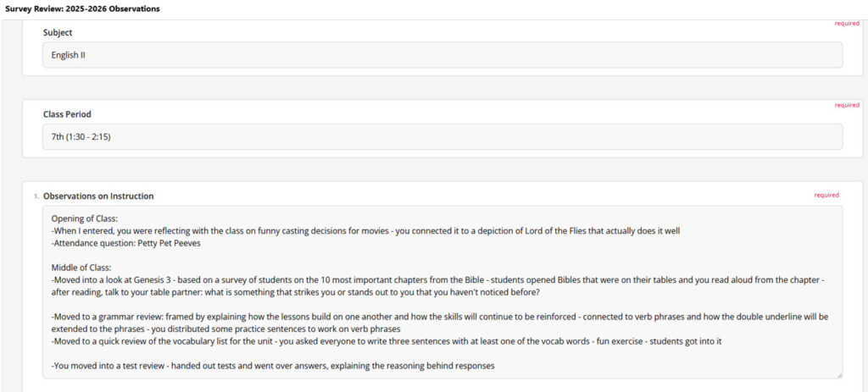
Task: Click the Class Period label
Action: click(67, 113)
